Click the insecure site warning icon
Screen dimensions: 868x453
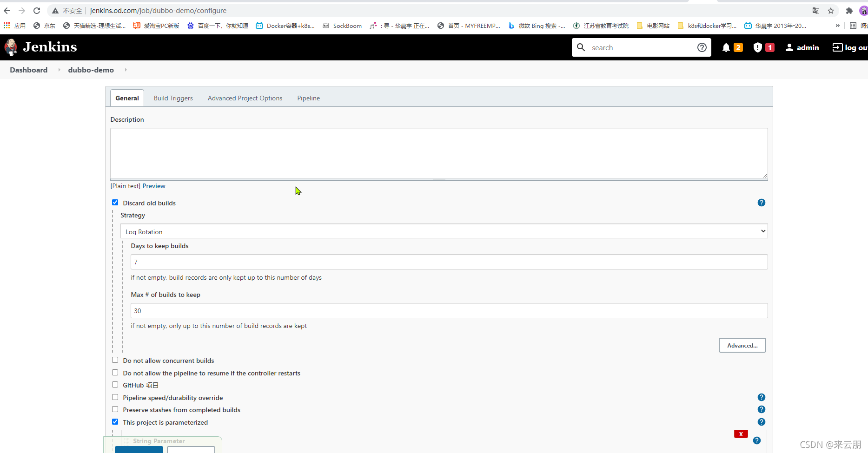[55, 11]
